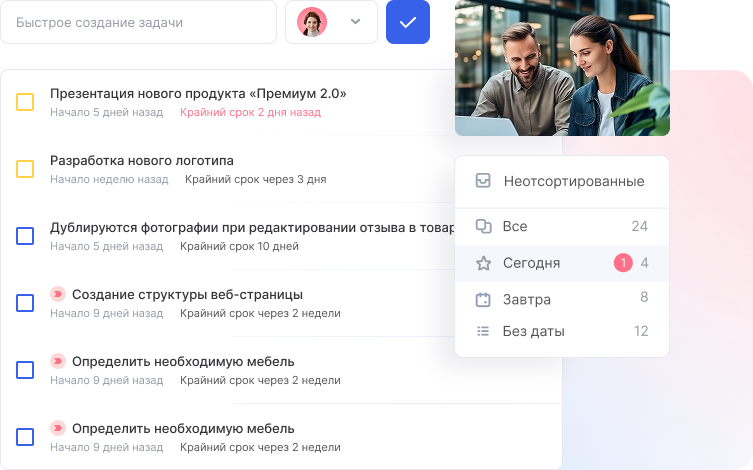Check the Создание структуры веб-страницы checkbox
The height and width of the screenshot is (470, 753).
click(x=25, y=303)
